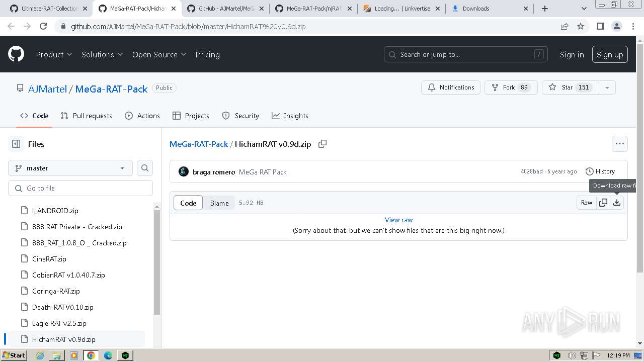Open the Star lists dropdown arrow

(607, 87)
